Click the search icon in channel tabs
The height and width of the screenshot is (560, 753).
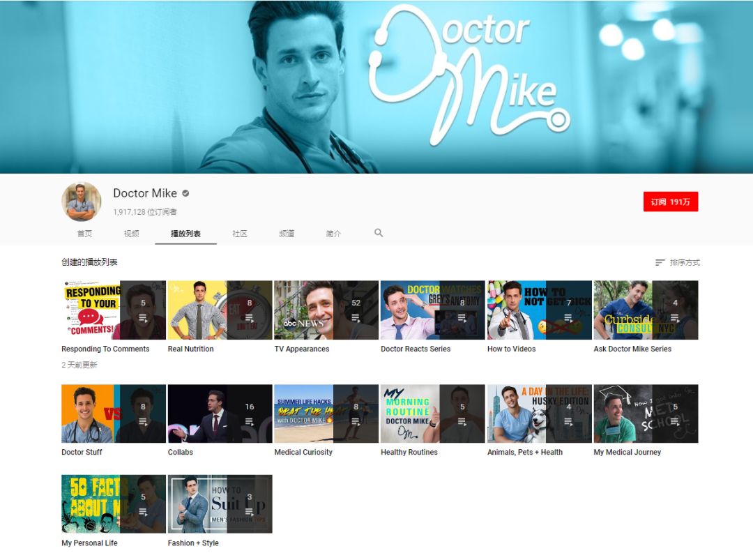379,233
